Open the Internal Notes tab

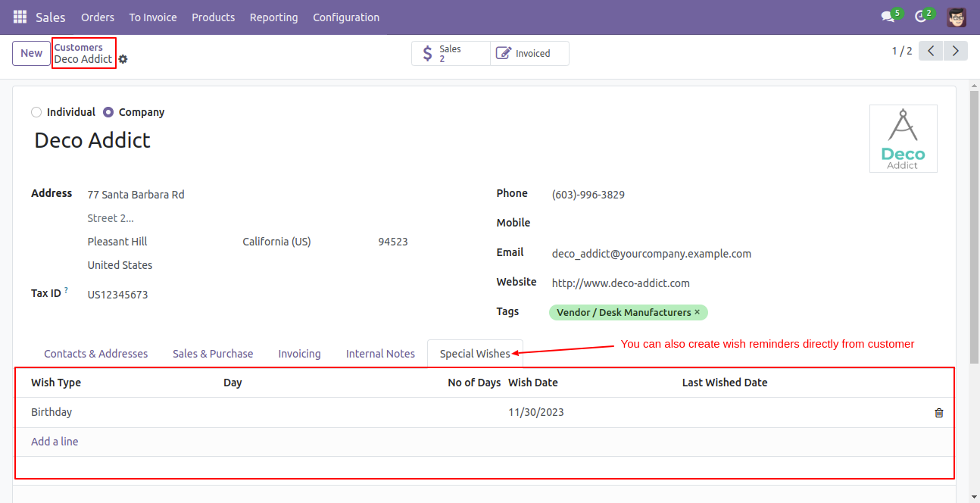coord(380,354)
